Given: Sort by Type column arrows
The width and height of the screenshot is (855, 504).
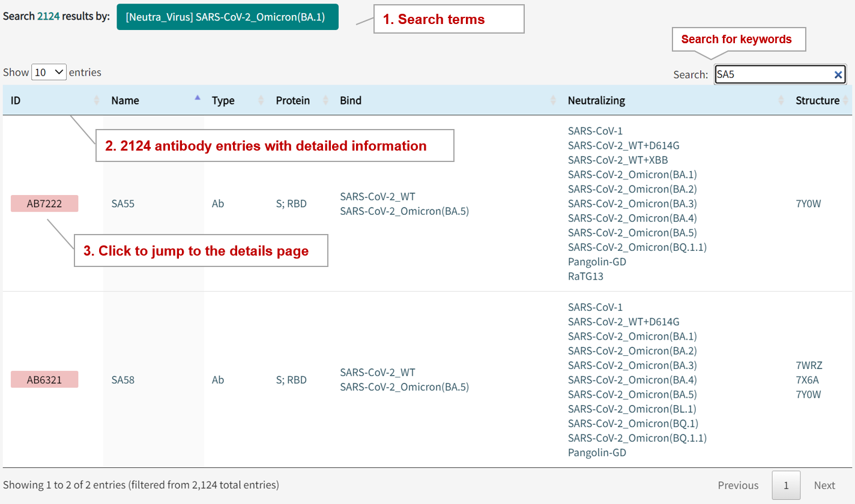Looking at the screenshot, I should 261,101.
